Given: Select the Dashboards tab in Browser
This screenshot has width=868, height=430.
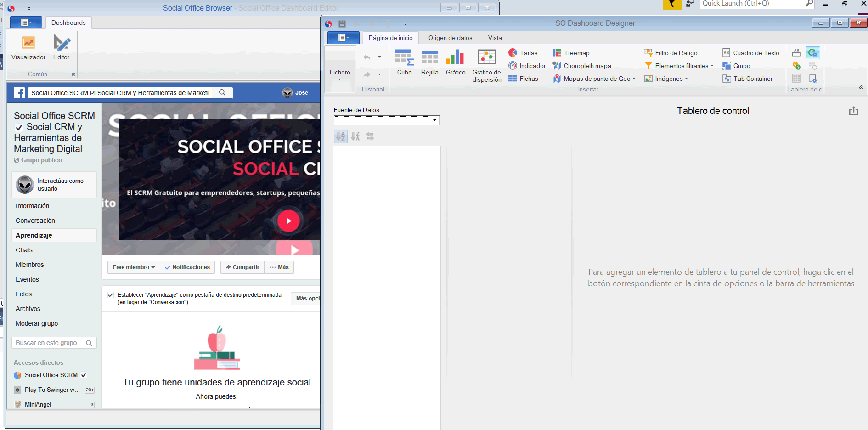Looking at the screenshot, I should point(68,23).
